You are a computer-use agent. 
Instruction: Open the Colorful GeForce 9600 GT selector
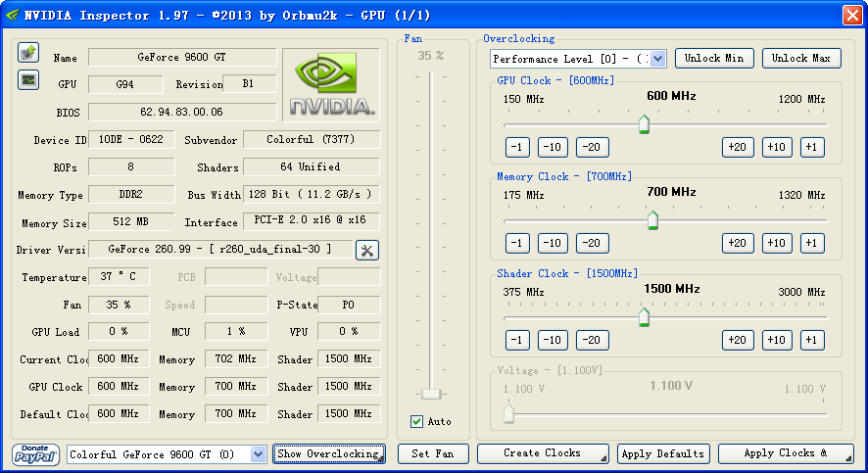[258, 454]
